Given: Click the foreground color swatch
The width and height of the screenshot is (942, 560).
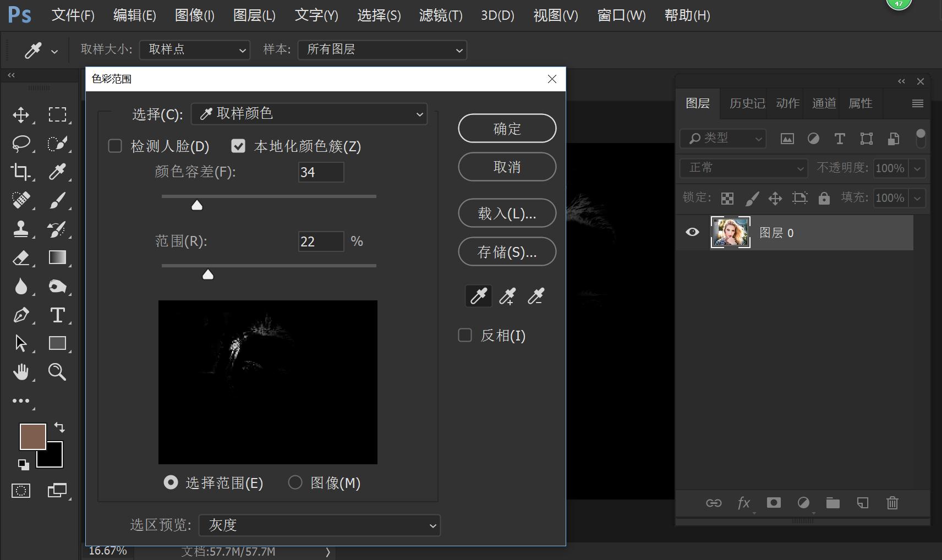Looking at the screenshot, I should 32,436.
